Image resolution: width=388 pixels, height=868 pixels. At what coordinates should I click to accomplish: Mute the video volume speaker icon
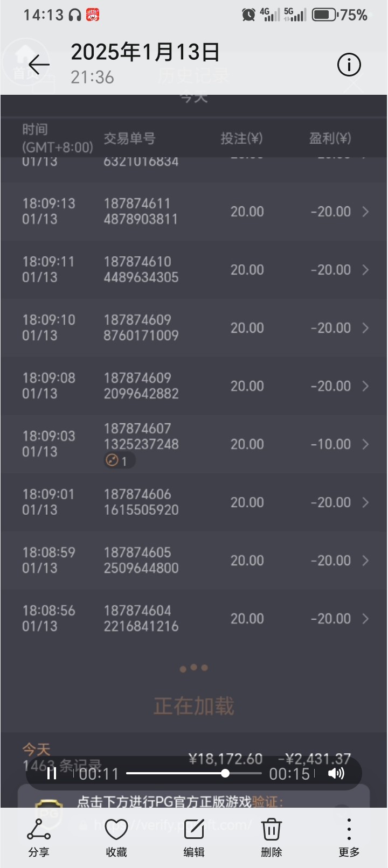(336, 774)
